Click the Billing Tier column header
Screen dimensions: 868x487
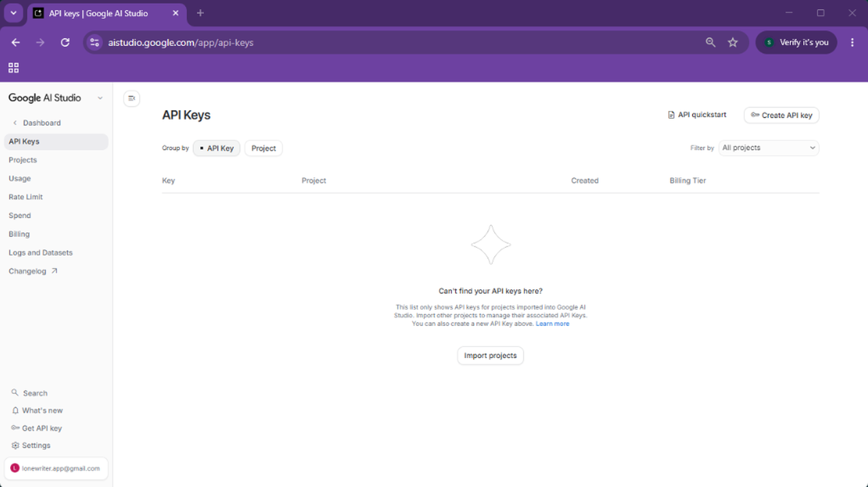tap(688, 181)
